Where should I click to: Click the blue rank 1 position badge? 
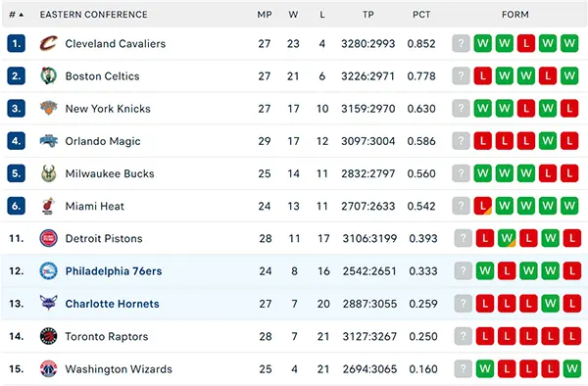(16, 43)
